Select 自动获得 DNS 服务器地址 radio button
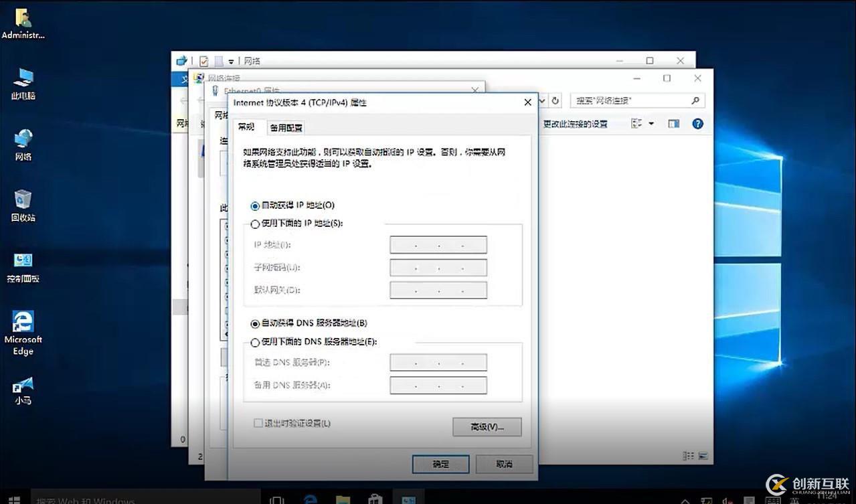 click(255, 324)
